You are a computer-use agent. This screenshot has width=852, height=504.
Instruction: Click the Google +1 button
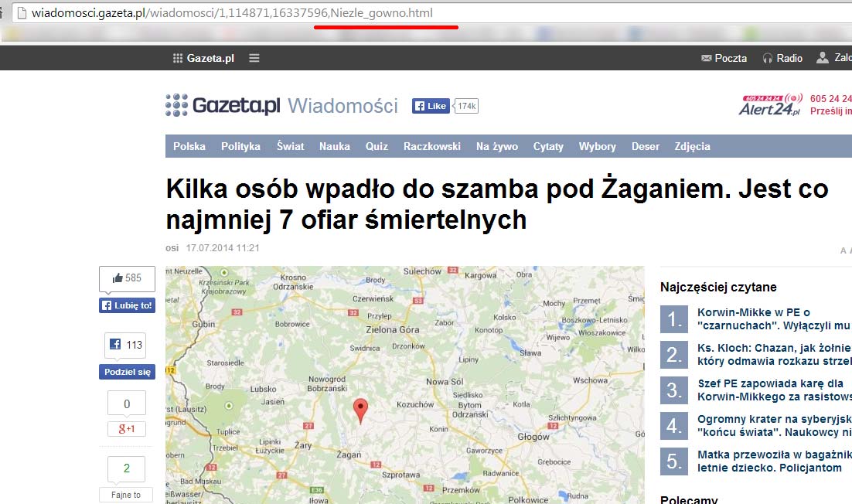pos(127,429)
